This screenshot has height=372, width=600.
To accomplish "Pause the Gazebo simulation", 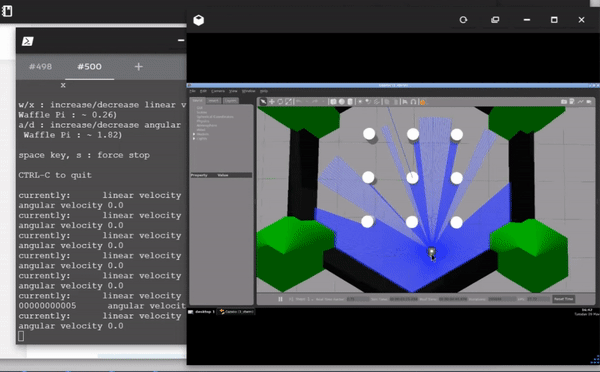I will [x=280, y=299].
